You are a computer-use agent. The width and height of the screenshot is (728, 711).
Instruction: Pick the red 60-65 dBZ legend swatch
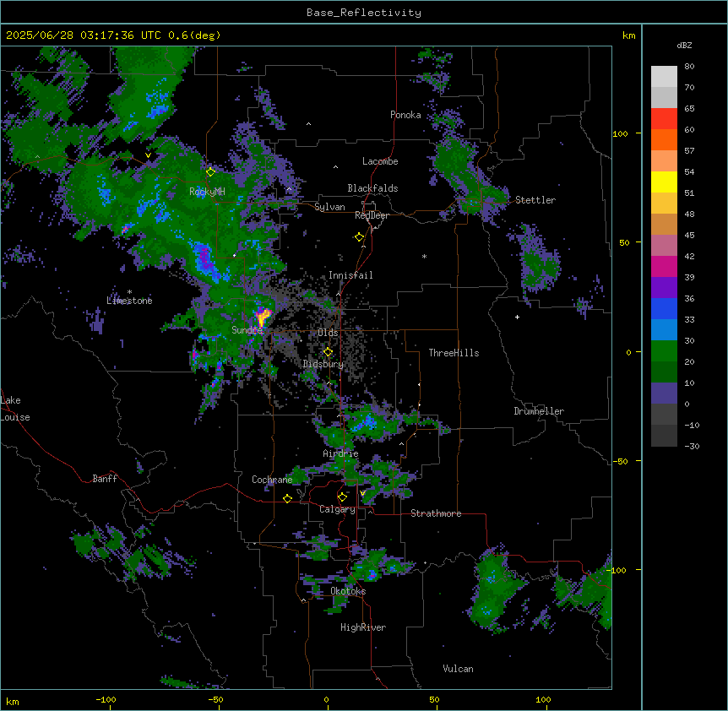(x=664, y=119)
